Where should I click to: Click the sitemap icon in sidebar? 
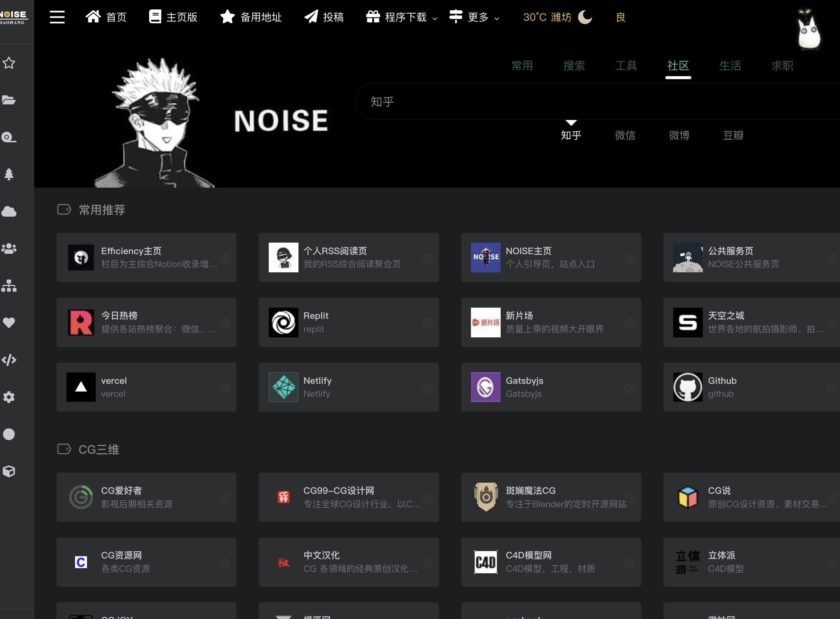(9, 285)
